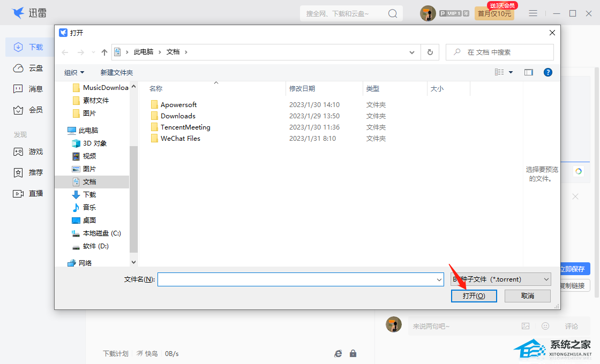
Task: Toggle the preview pane icon
Action: pos(529,72)
